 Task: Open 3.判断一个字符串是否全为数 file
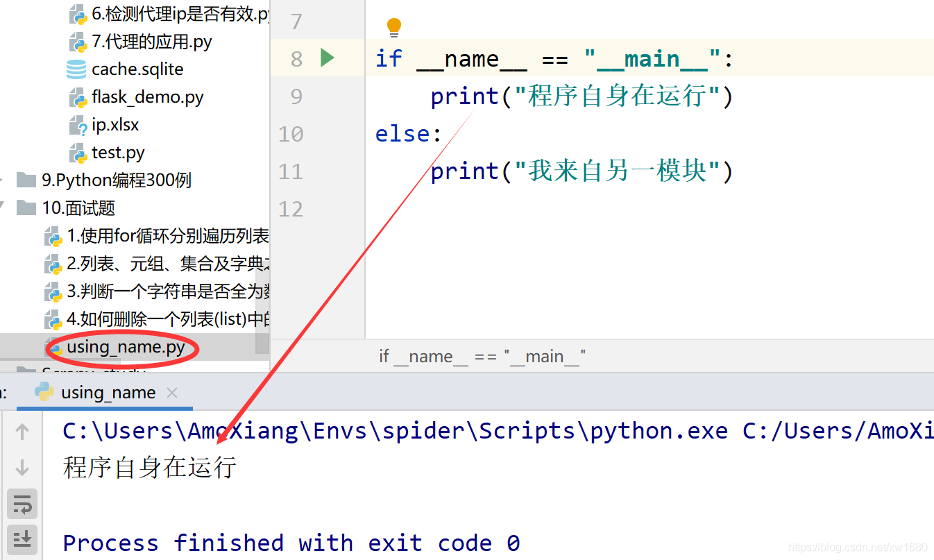point(168,291)
